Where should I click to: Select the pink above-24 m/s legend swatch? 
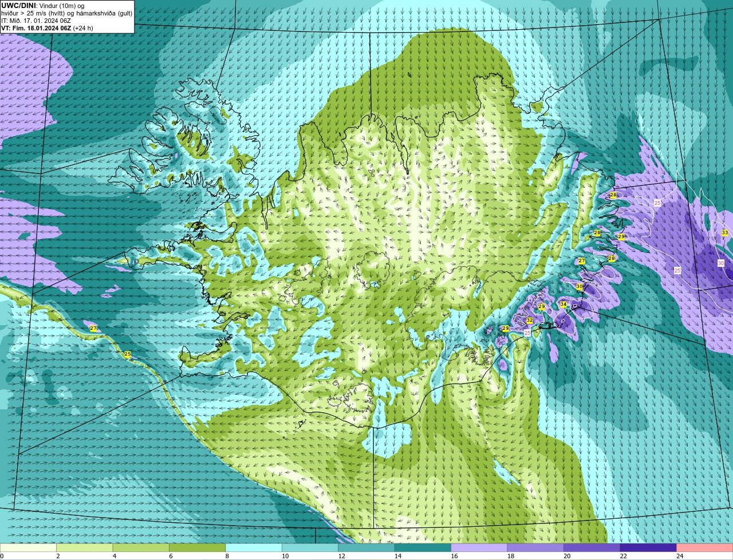tap(705, 547)
